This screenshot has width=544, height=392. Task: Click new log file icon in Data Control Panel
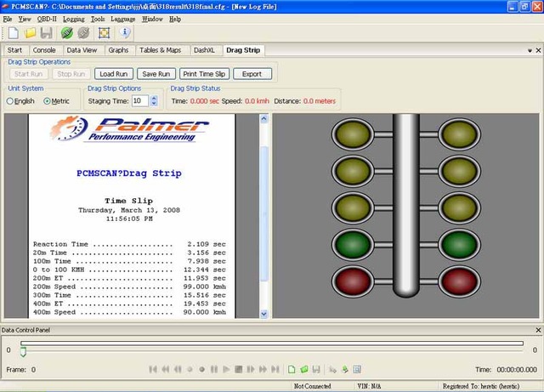[291, 370]
